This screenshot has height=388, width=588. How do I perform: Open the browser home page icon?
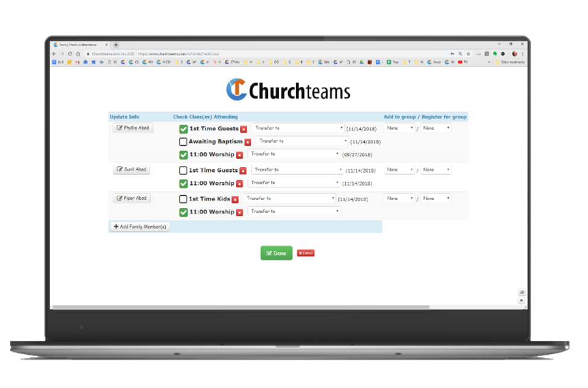(78, 54)
